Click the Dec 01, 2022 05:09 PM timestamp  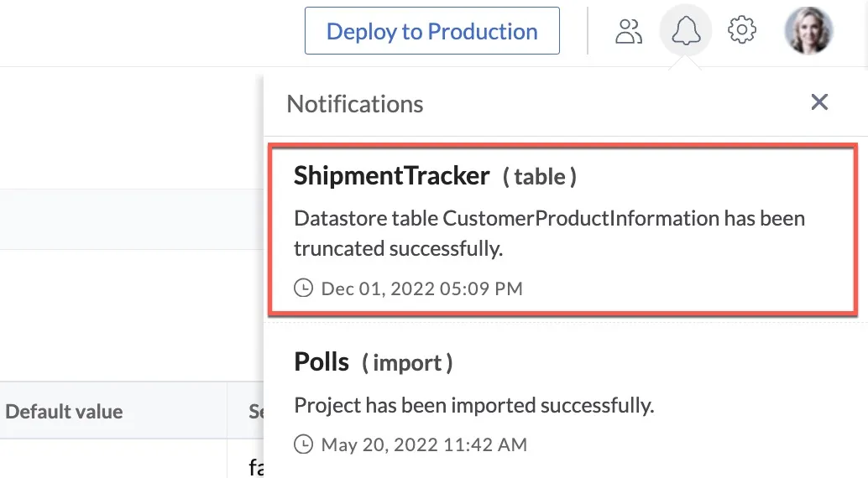[421, 288]
